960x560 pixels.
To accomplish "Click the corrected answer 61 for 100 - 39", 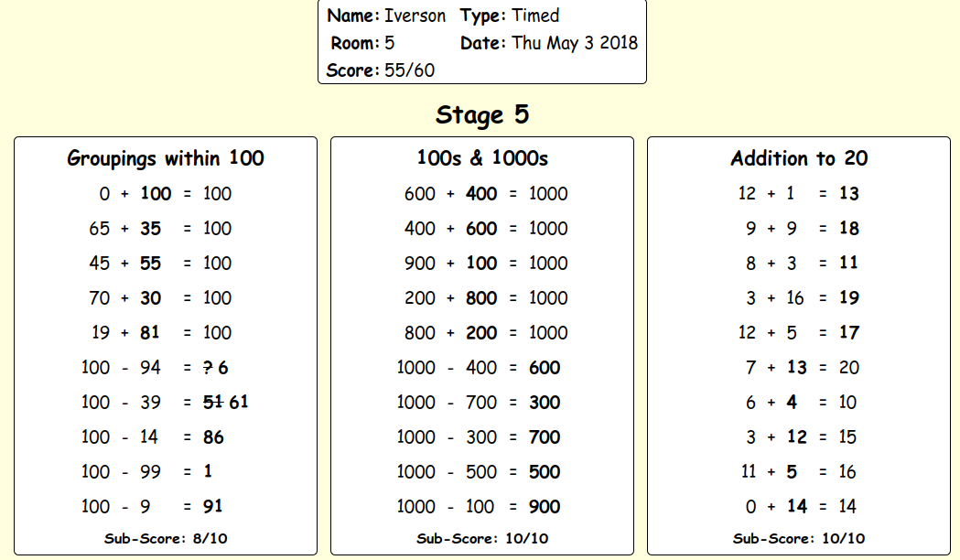I will coord(238,403).
